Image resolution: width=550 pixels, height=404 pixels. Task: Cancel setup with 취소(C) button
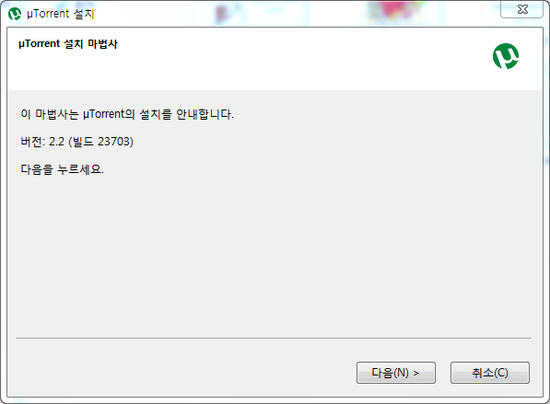point(490,373)
